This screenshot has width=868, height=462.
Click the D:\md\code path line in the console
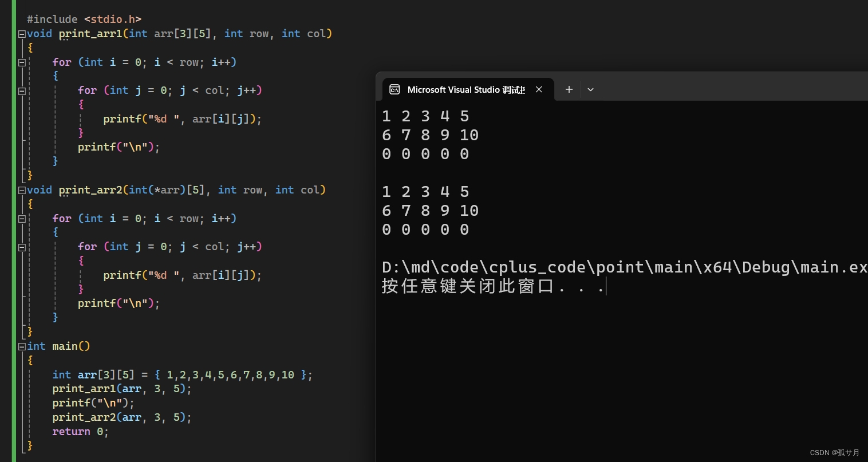(x=625, y=267)
